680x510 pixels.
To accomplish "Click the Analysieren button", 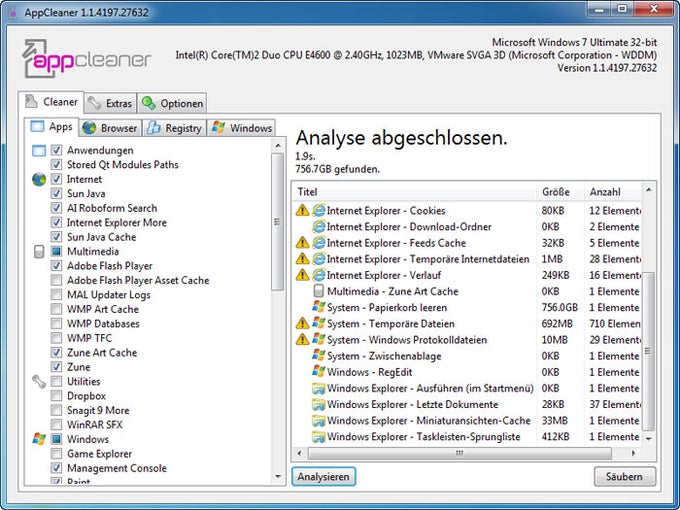I will [x=324, y=476].
